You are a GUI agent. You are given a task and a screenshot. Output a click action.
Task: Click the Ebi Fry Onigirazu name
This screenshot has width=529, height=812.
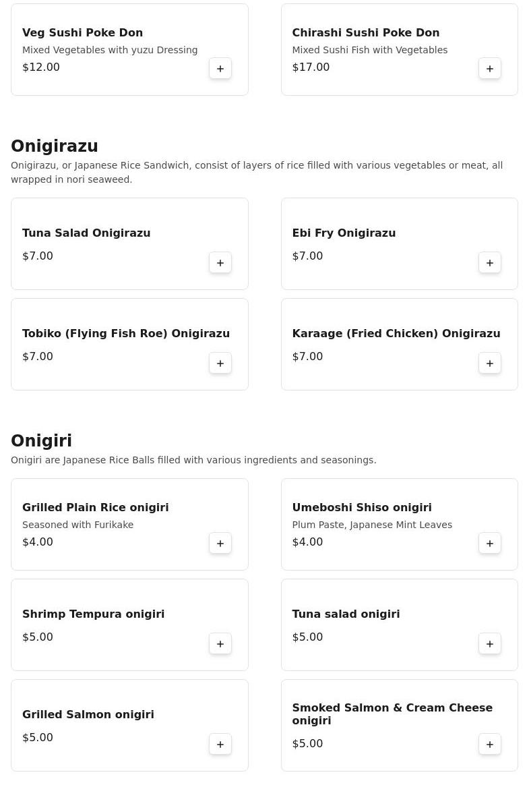[344, 233]
